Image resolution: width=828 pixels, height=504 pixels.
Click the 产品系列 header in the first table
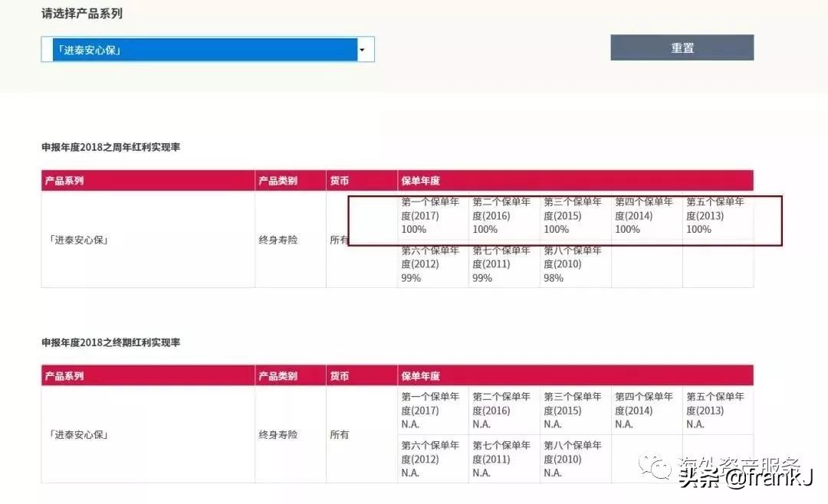tap(64, 180)
